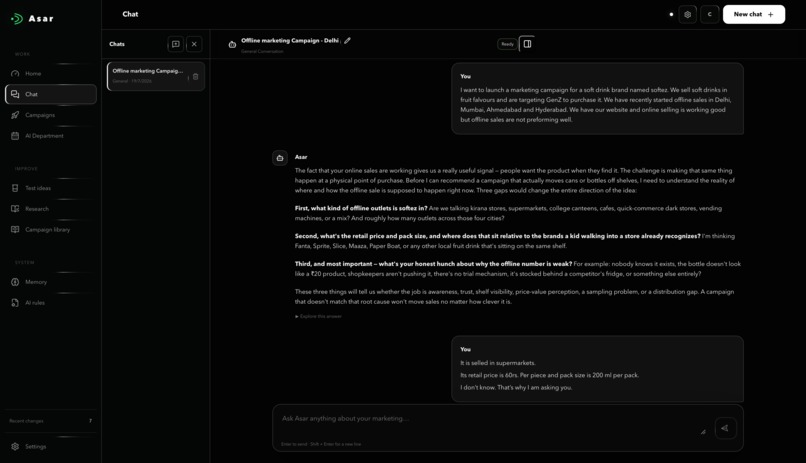Open Settings at sidebar bottom
The height and width of the screenshot is (463, 806).
50,447
